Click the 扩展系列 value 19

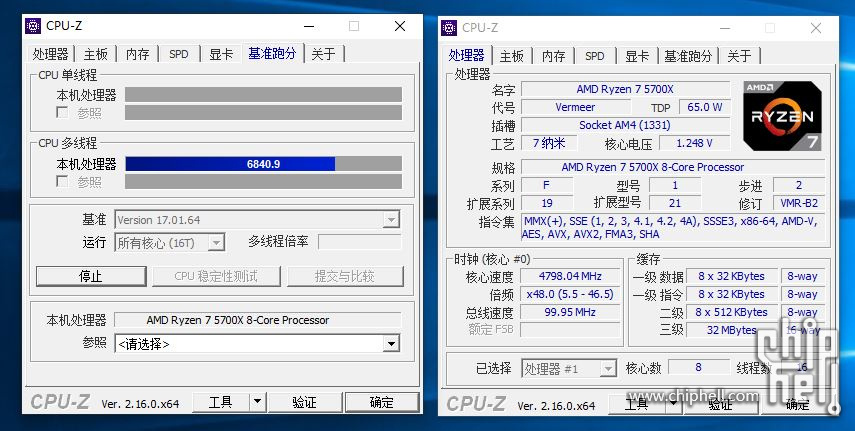click(x=547, y=203)
